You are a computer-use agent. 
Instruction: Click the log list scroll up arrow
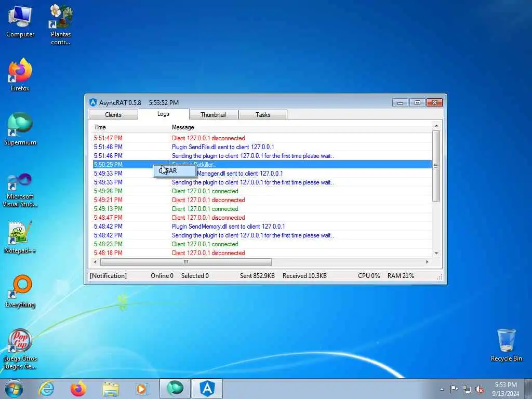(x=436, y=126)
